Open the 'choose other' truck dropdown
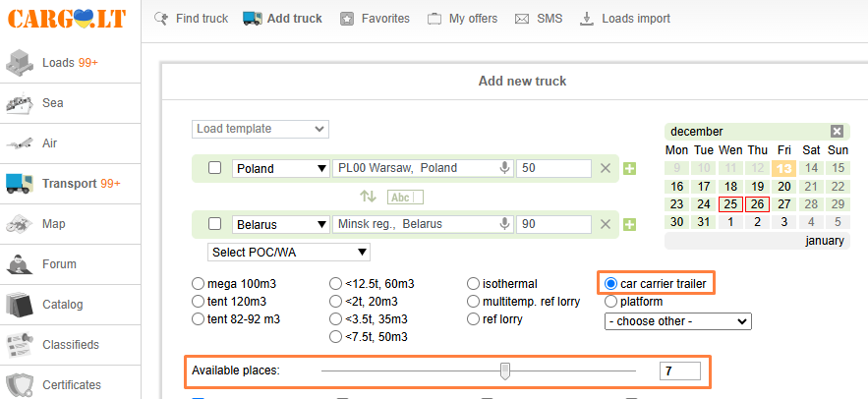Viewport: 868px width, 399px height. (x=678, y=321)
